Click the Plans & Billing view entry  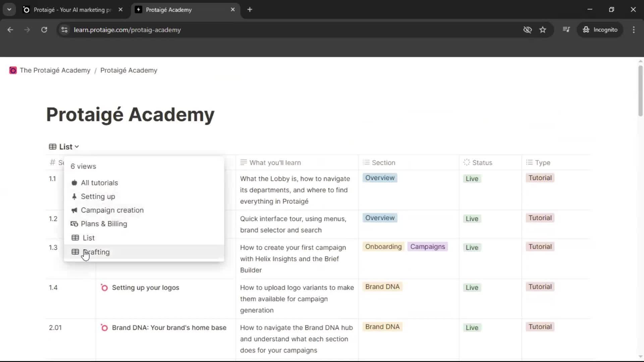click(x=104, y=224)
